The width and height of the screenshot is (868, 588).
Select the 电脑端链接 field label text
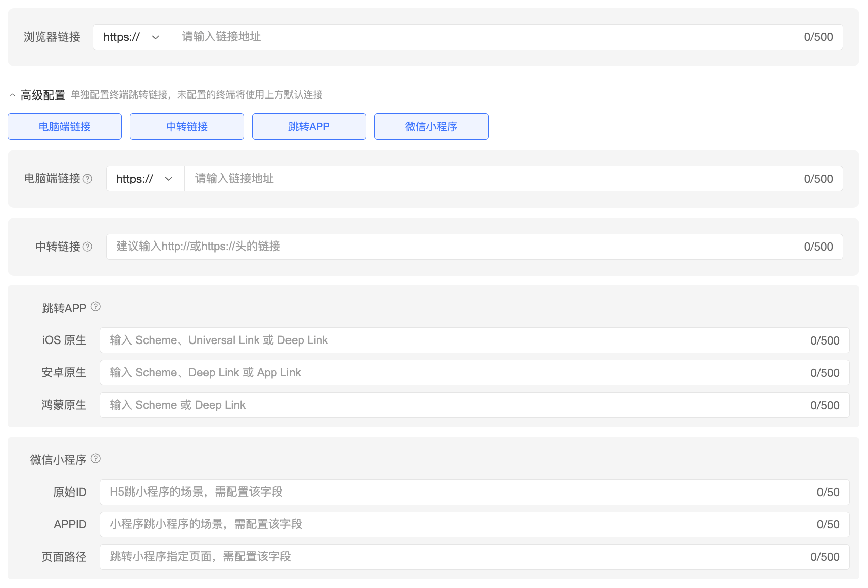52,179
